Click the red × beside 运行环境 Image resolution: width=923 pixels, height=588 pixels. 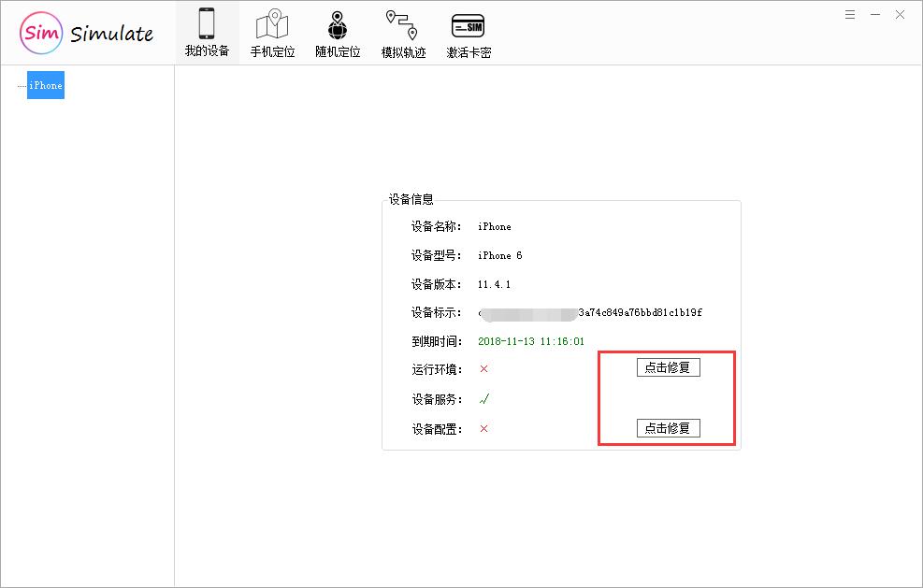click(483, 369)
